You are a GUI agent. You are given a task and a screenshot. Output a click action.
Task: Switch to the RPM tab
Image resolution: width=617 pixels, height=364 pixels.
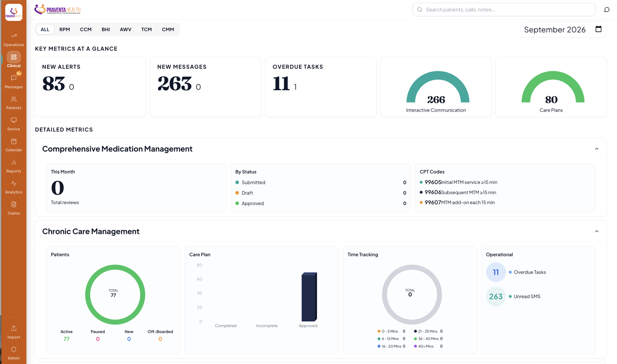pos(64,29)
